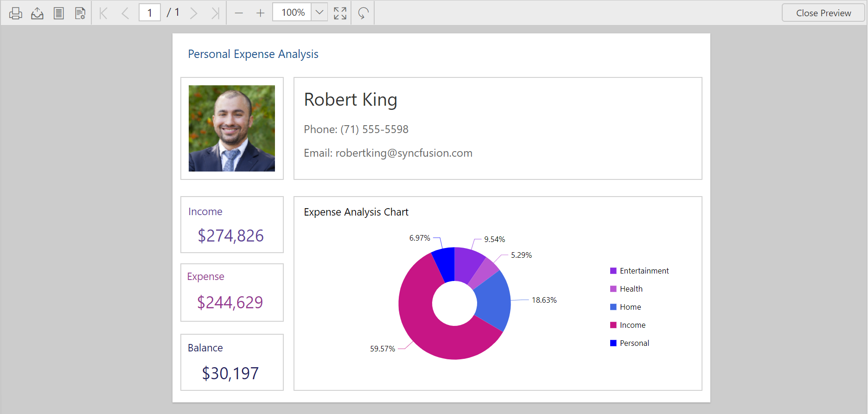
Task: Click the zoom out minus icon
Action: [239, 13]
